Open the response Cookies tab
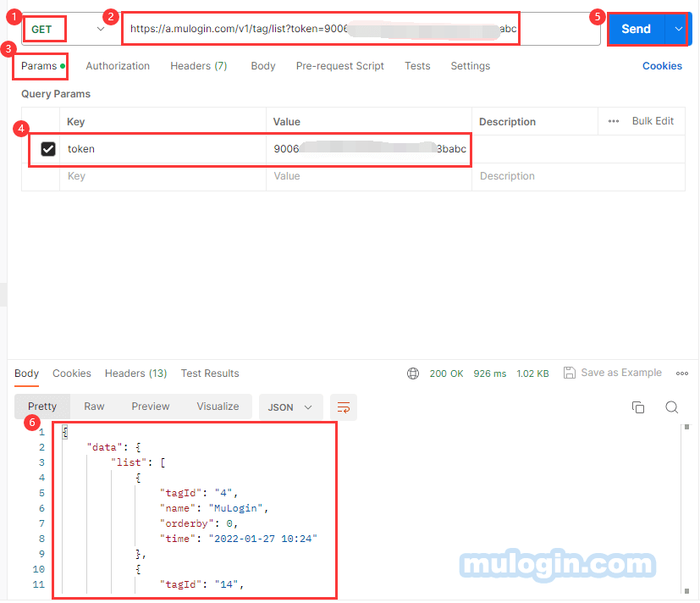 (72, 373)
